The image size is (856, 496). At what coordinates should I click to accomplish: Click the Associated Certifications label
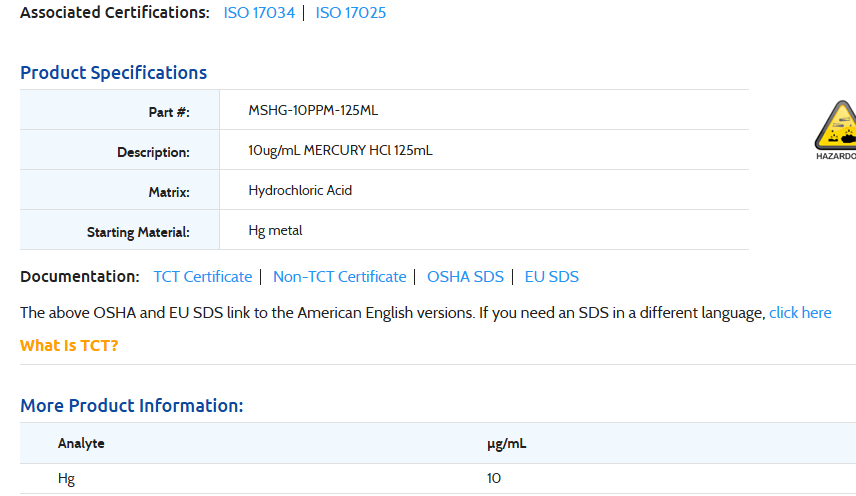[x=115, y=13]
